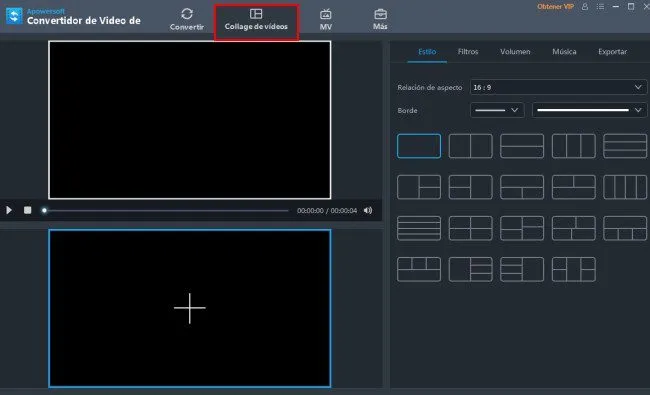The width and height of the screenshot is (650, 395).
Task: Click Obtener VIP link
Action: tap(555, 7)
